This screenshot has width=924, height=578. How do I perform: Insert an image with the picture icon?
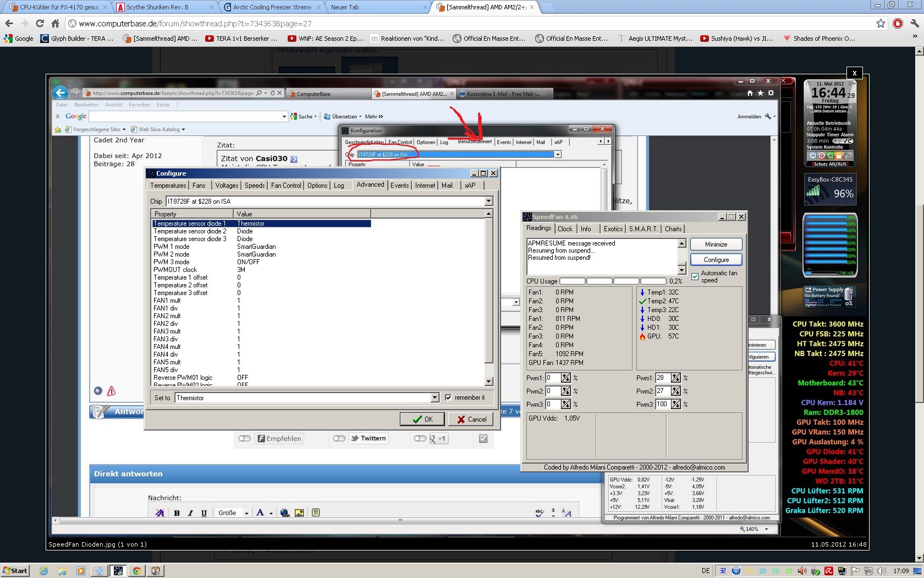299,513
